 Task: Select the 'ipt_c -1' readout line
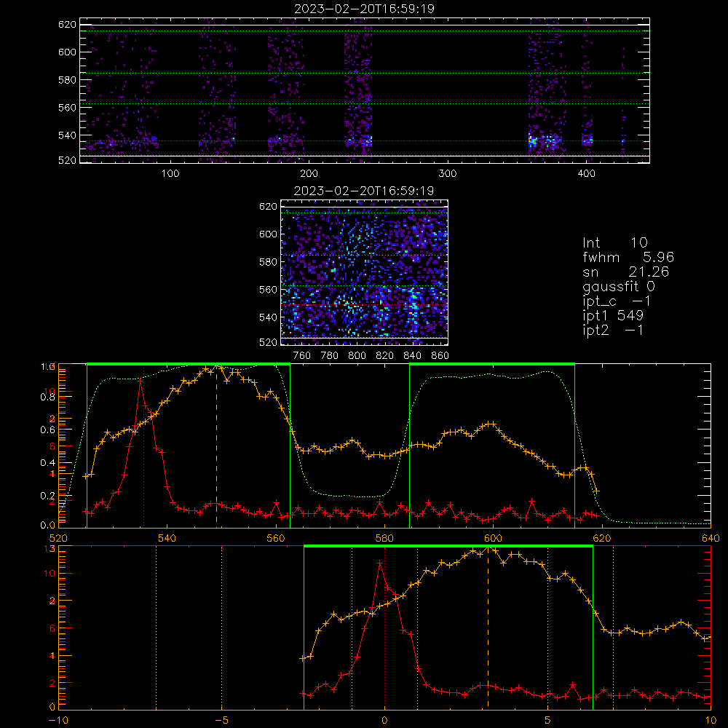tap(617, 301)
